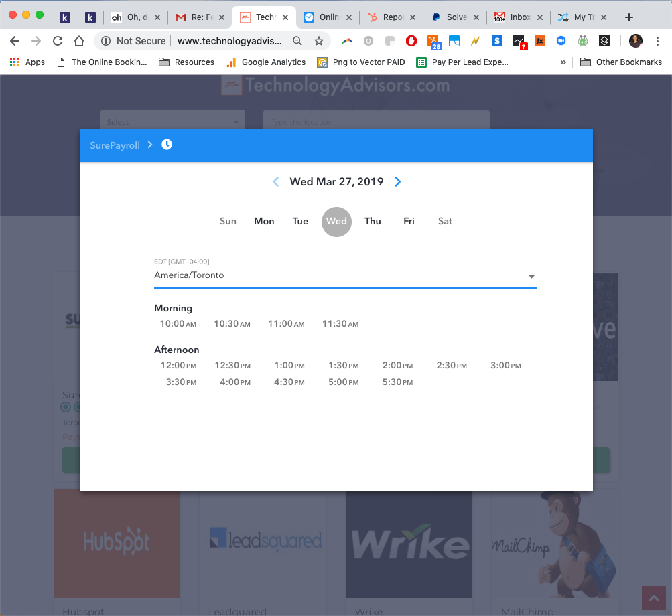
Task: Pick the 4:30 PM time slot
Action: pos(289,382)
